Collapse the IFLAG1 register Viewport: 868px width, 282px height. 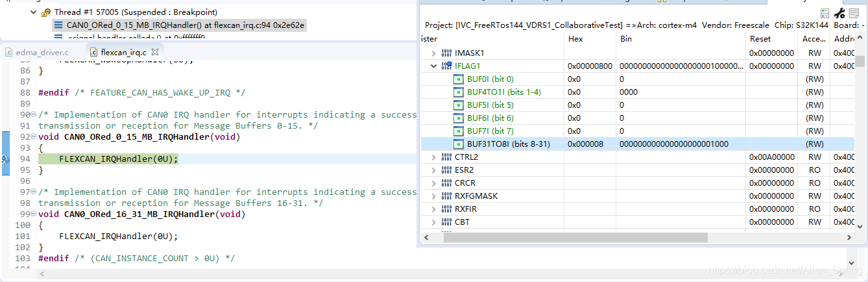pyautogui.click(x=434, y=66)
